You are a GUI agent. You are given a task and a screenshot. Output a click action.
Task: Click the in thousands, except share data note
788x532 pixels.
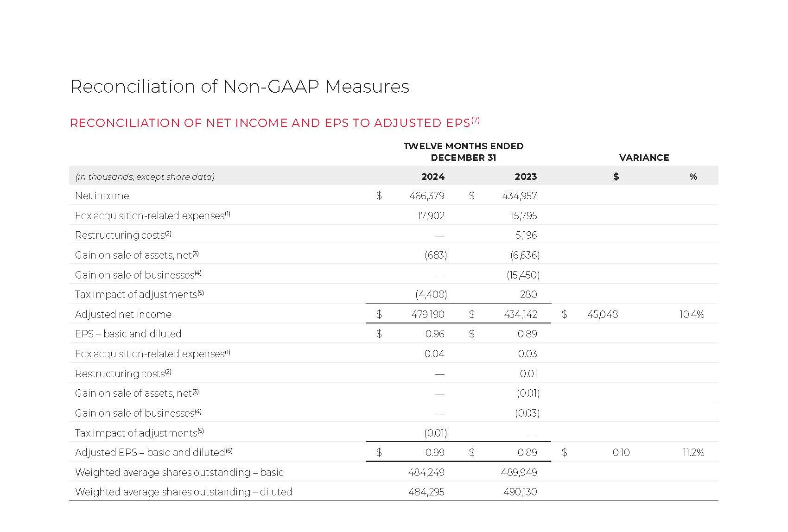coord(145,177)
